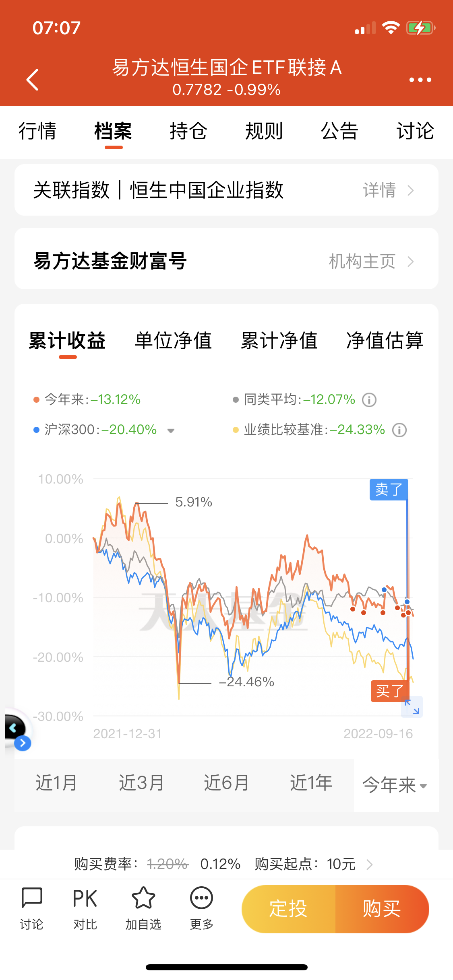The width and height of the screenshot is (453, 980).
Task: Tap the back arrow icon
Action: [33, 80]
